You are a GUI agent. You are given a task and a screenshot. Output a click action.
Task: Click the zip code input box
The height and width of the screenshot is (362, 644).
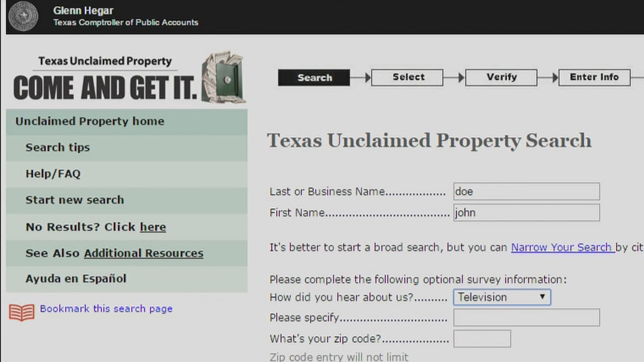[482, 339]
